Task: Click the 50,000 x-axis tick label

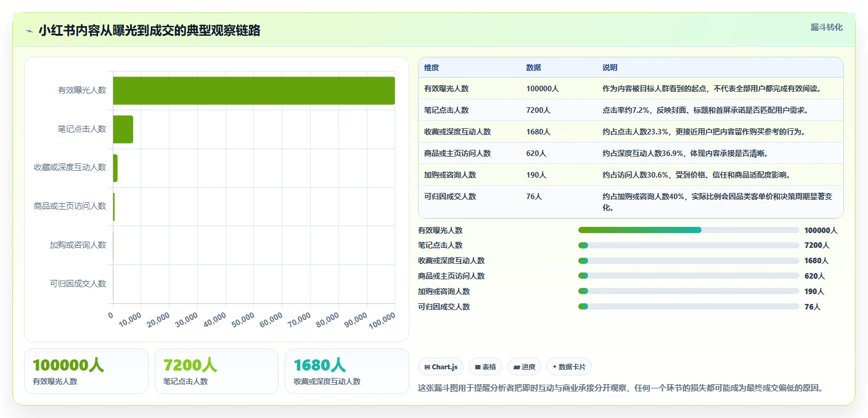Action: pos(242,321)
